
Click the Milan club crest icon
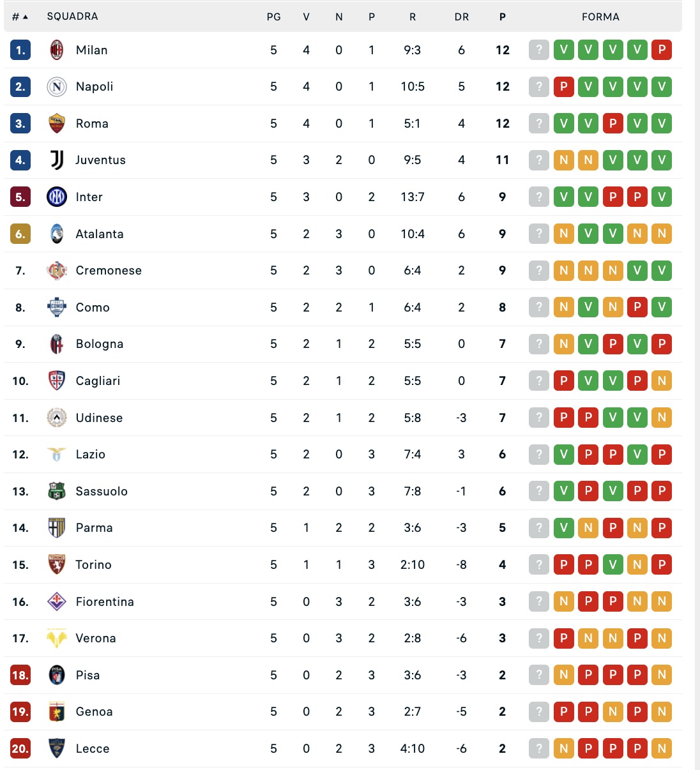click(x=57, y=50)
